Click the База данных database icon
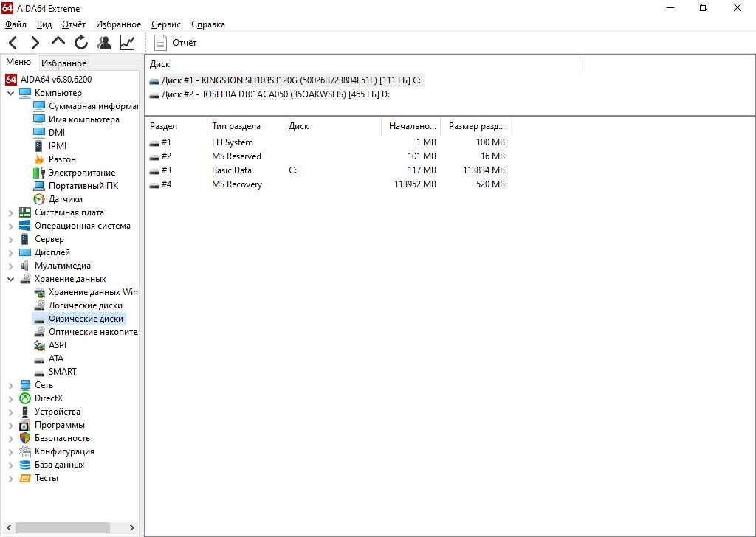The height and width of the screenshot is (537, 756). [25, 465]
